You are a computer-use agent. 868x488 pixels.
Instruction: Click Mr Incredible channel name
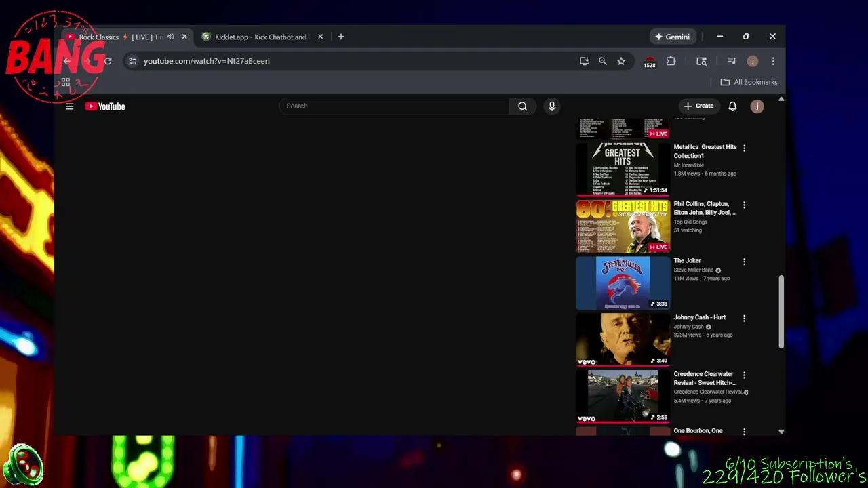coord(688,165)
